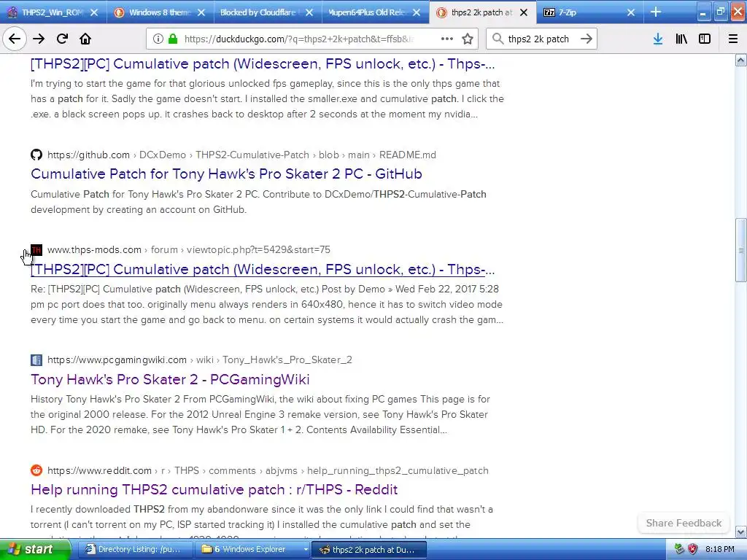The width and height of the screenshot is (747, 560).
Task: Click the 8:18 PM system clock
Action: pyautogui.click(x=719, y=549)
